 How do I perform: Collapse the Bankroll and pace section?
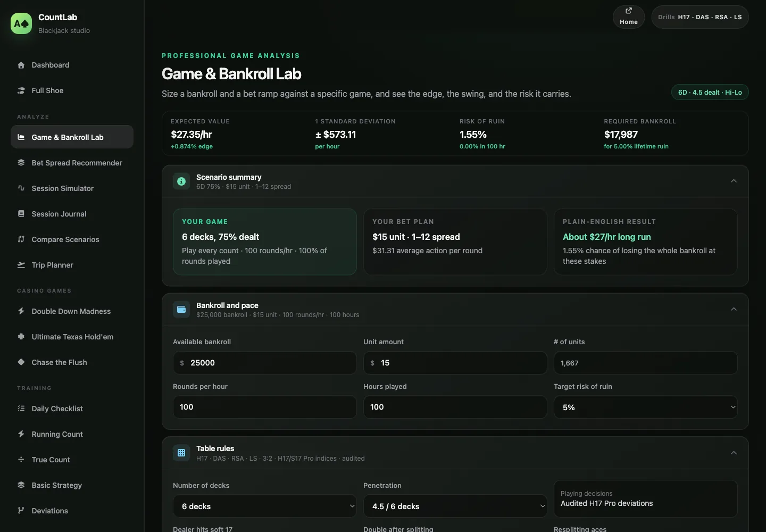(x=734, y=310)
